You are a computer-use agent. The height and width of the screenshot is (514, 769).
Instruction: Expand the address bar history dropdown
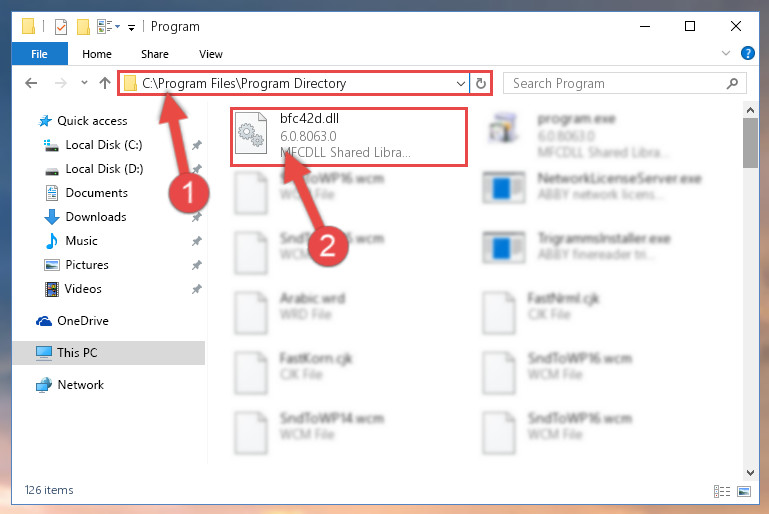[x=461, y=83]
